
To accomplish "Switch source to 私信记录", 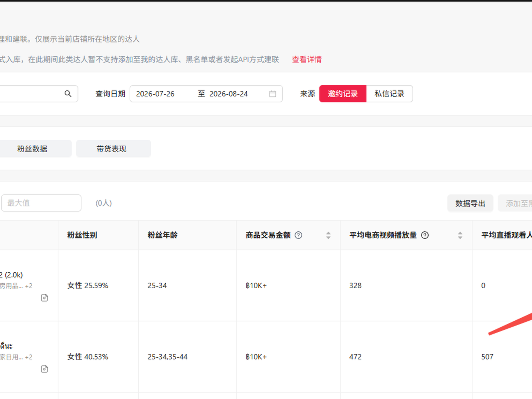I will pos(389,94).
